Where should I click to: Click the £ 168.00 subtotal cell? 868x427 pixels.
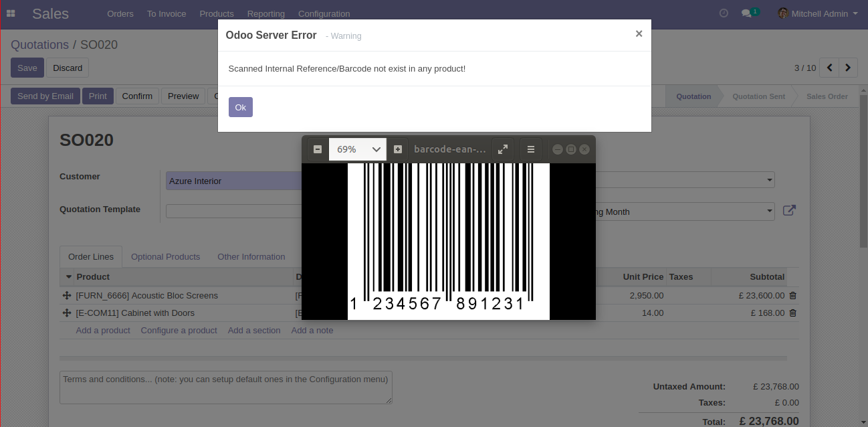point(768,313)
